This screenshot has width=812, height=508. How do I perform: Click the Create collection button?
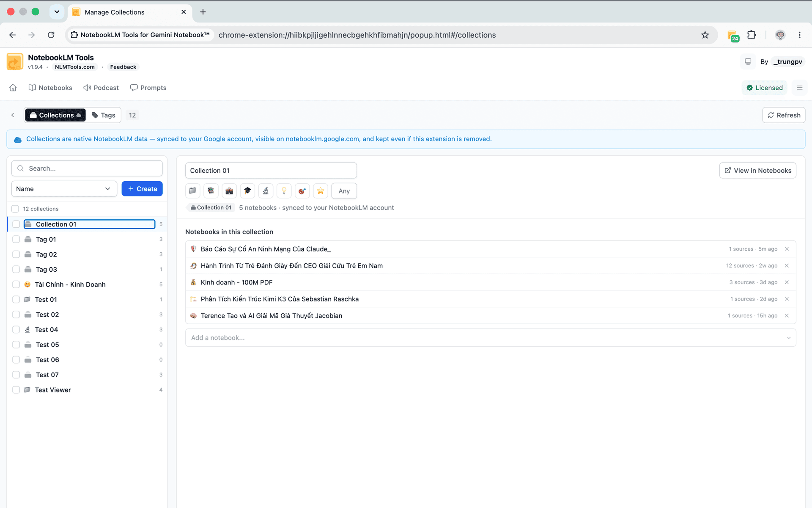click(142, 189)
